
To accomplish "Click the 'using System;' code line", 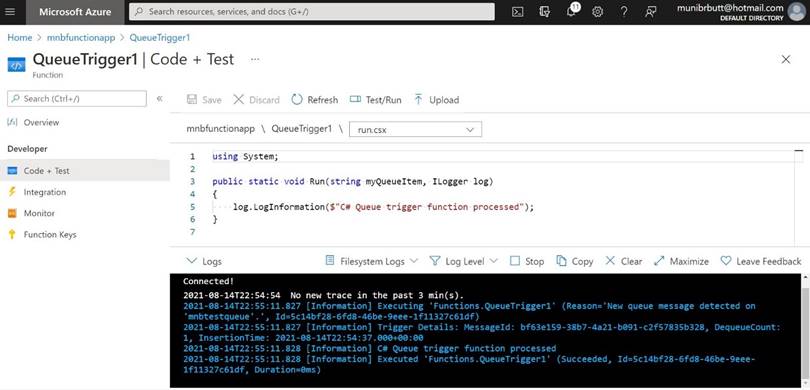I will pos(245,157).
